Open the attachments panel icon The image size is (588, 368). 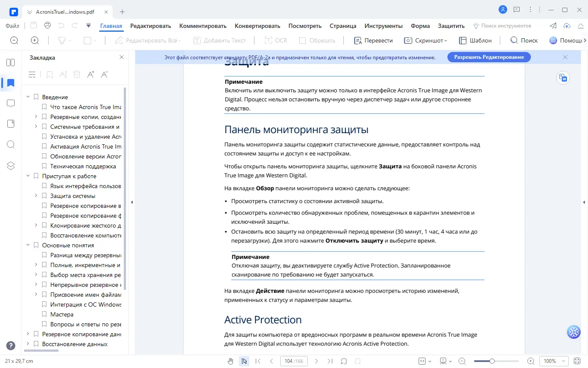(x=10, y=123)
